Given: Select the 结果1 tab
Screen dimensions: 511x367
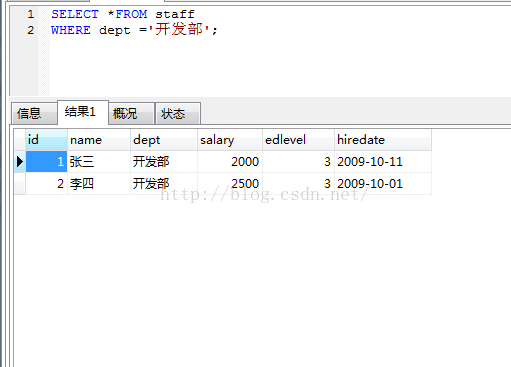Looking at the screenshot, I should (83, 112).
